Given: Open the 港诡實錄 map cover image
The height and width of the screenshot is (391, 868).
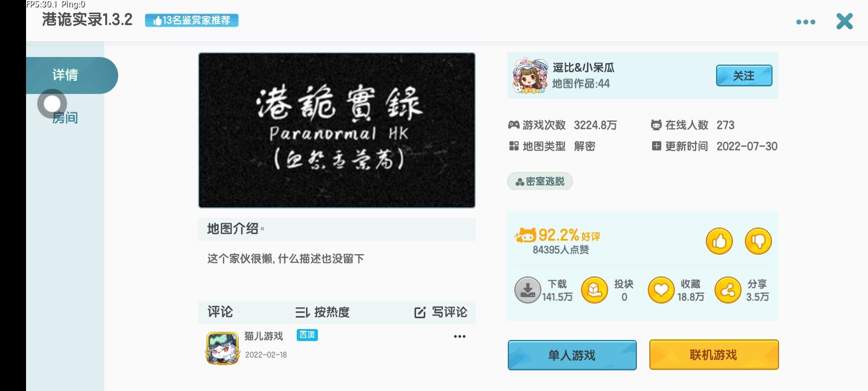Looking at the screenshot, I should [337, 130].
